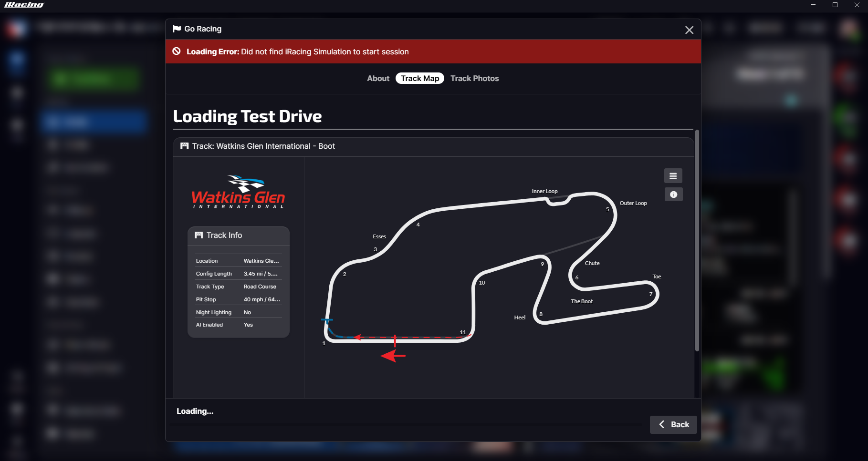The height and width of the screenshot is (461, 868).
Task: Switch to the About tab
Action: tap(378, 78)
